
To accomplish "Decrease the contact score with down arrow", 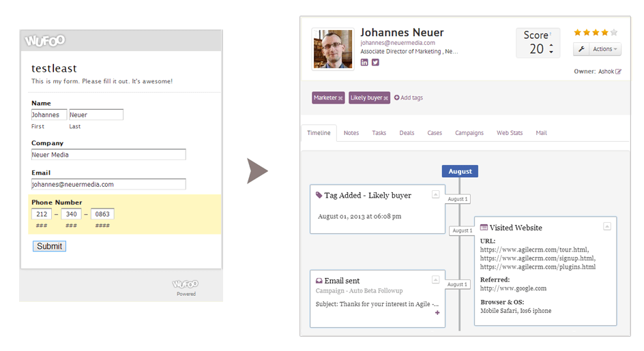I will (551, 52).
